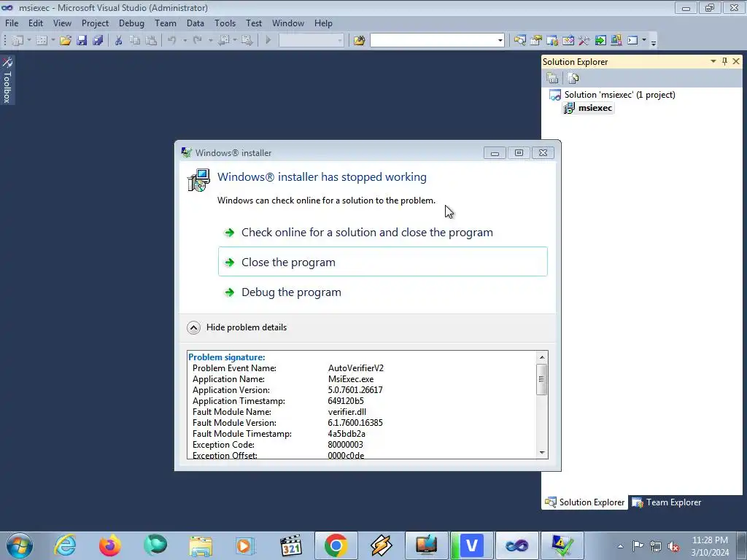
Task: Click the Extension Manager toolbar icon
Action: [616, 41]
